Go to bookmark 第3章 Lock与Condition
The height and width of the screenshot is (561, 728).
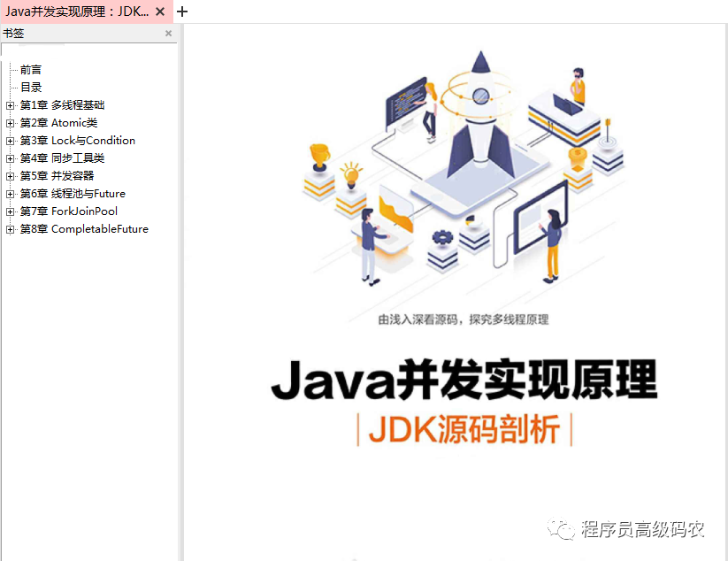click(x=78, y=141)
